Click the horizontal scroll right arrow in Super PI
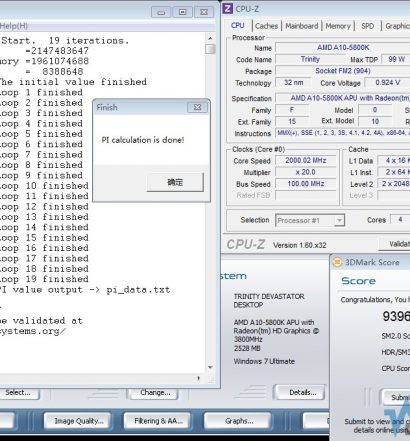 pyautogui.click(x=199, y=378)
